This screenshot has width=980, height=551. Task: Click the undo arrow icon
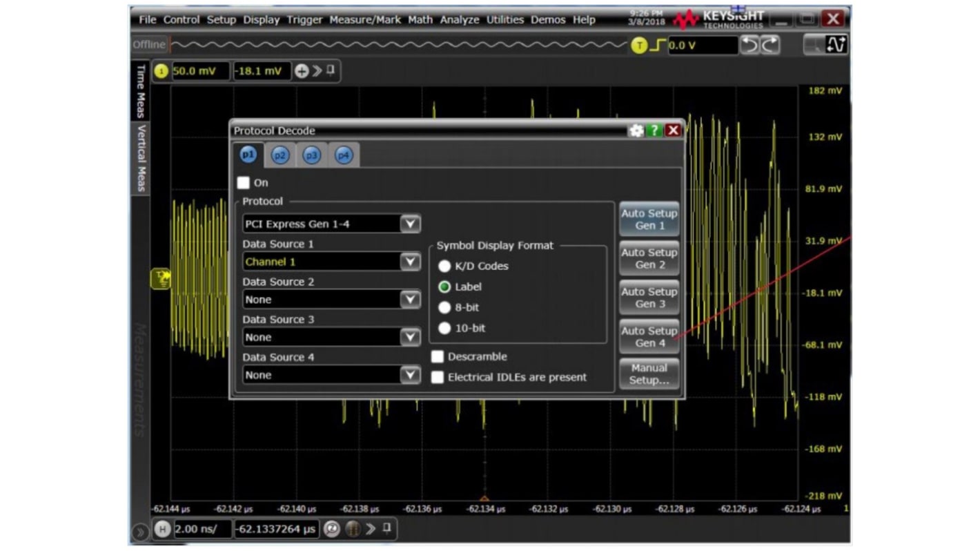click(x=750, y=46)
